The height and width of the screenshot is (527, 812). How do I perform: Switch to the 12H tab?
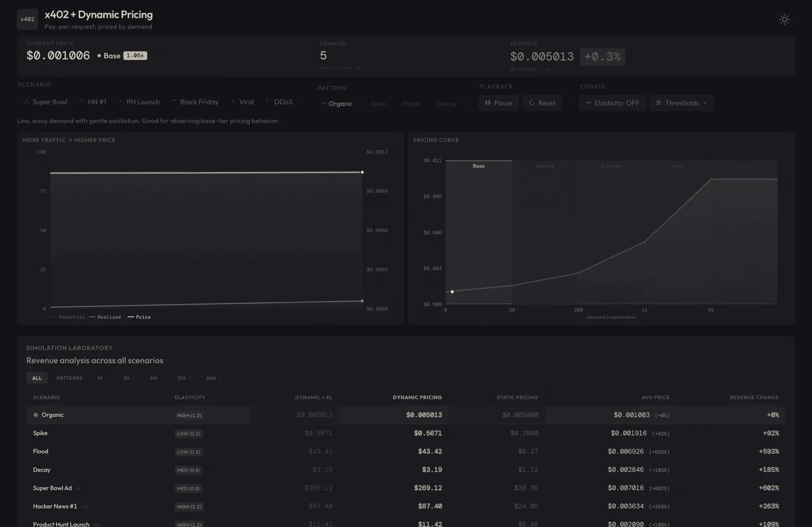click(183, 378)
